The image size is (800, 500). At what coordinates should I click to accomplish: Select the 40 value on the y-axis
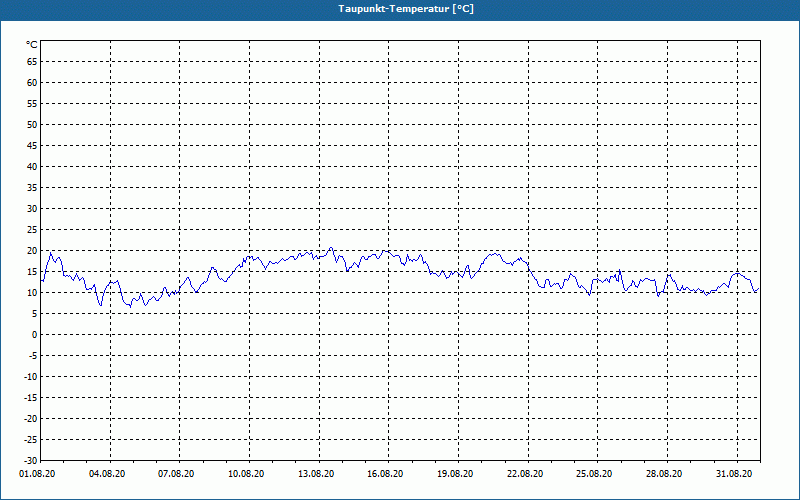[x=32, y=166]
